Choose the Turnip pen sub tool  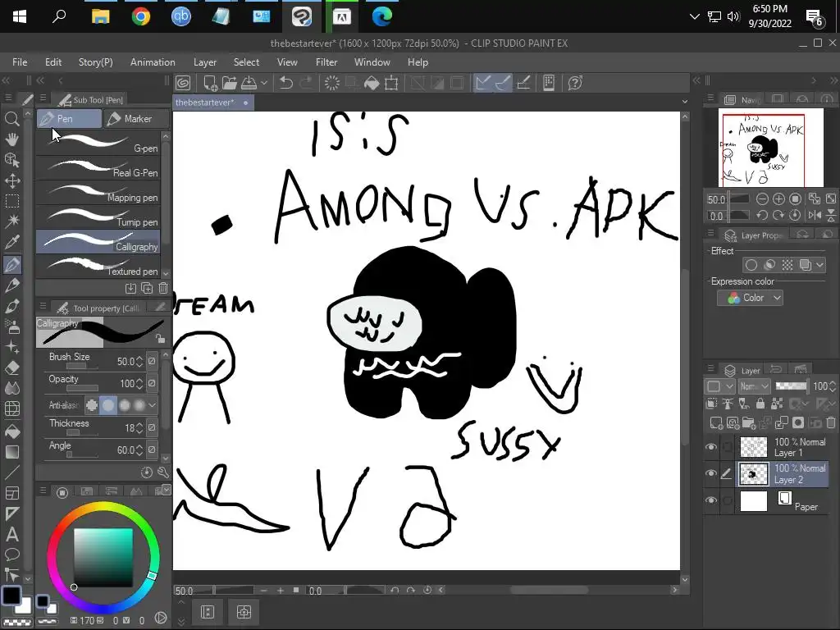[x=98, y=217]
